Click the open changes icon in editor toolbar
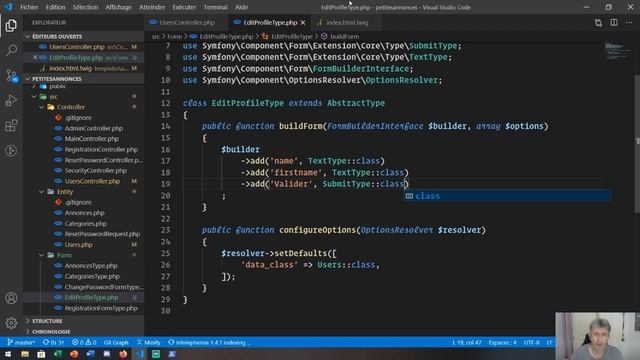The height and width of the screenshot is (360, 640). [x=598, y=23]
